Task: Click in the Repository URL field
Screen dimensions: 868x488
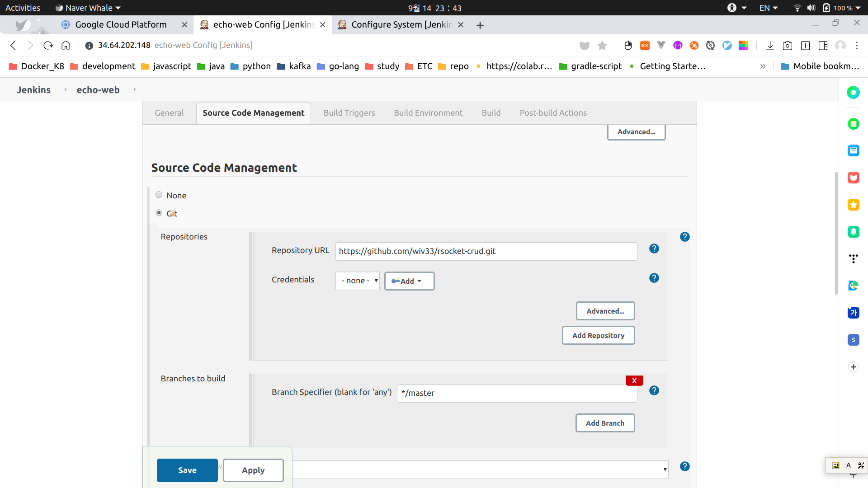Action: [x=486, y=251]
